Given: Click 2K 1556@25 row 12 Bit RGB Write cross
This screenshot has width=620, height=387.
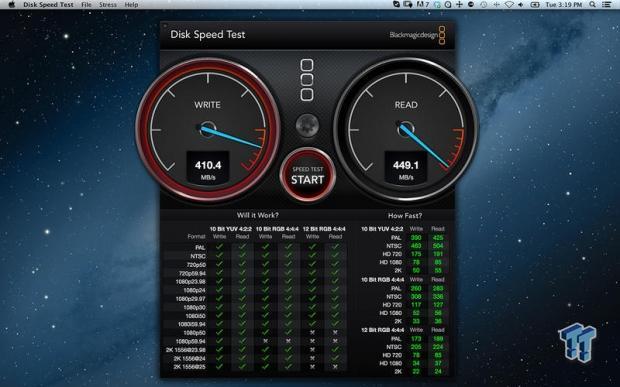Looking at the screenshot, I should tap(312, 366).
